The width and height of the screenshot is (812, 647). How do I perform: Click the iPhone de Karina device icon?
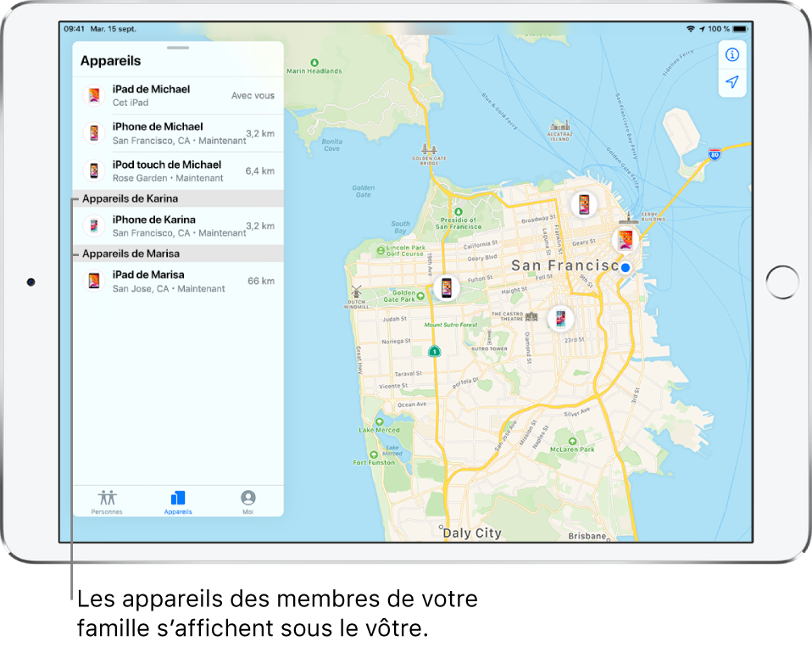94,226
